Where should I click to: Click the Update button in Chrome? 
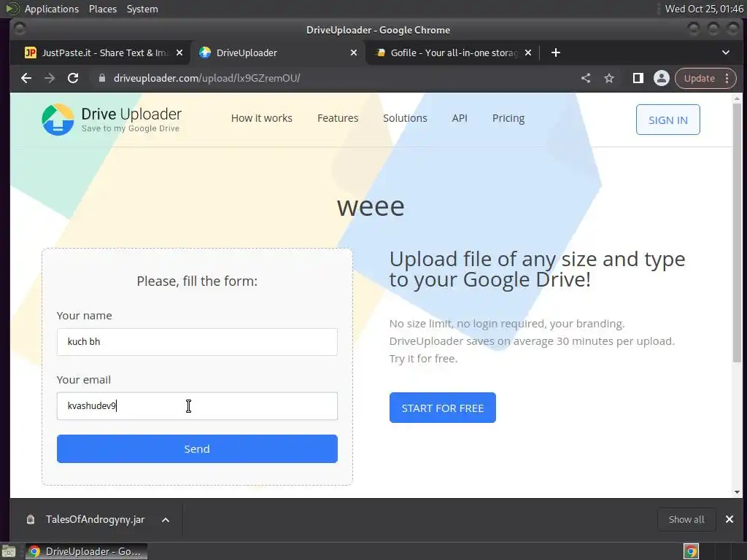[700, 78]
